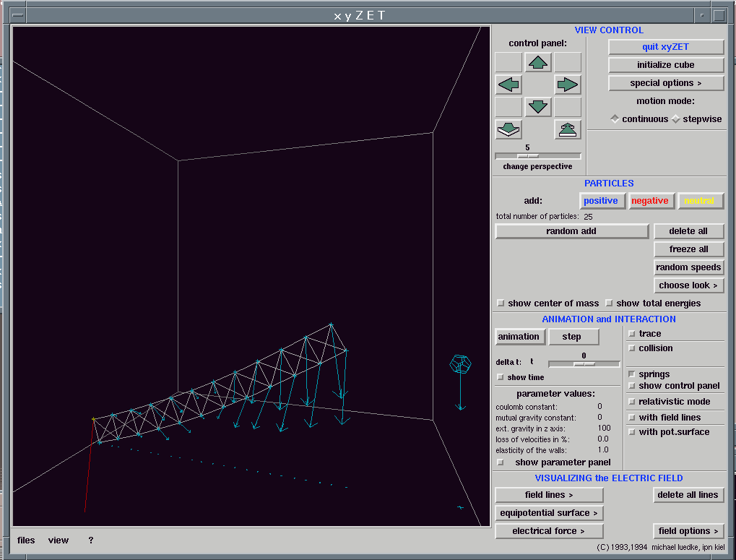Screen dimensions: 736x560
Task: Click the right arrow rotation button
Action: (568, 85)
